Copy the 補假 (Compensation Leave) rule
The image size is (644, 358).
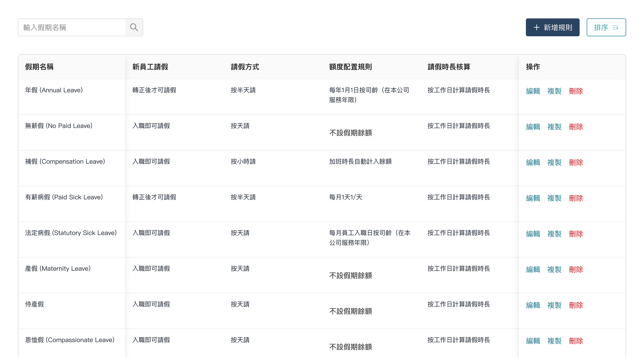[554, 162]
